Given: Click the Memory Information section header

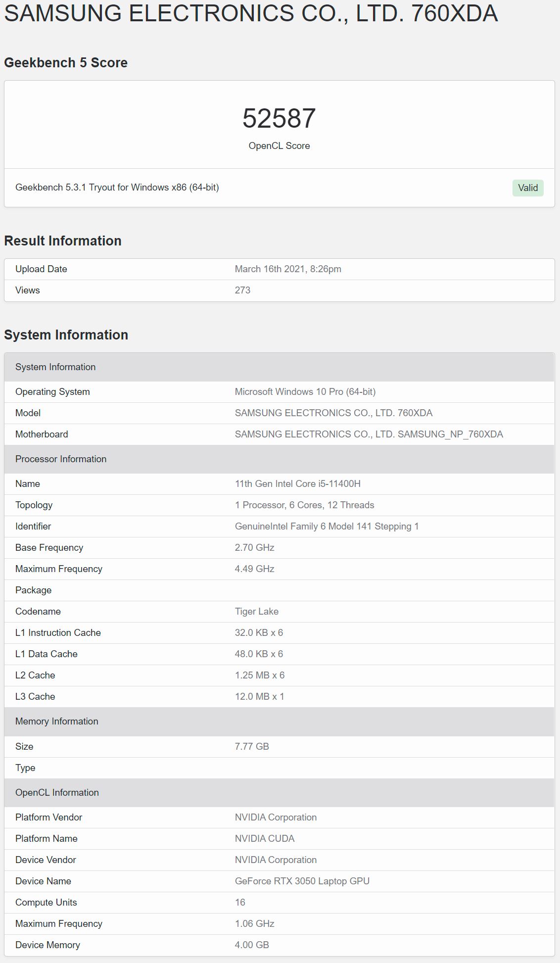Looking at the screenshot, I should point(280,721).
